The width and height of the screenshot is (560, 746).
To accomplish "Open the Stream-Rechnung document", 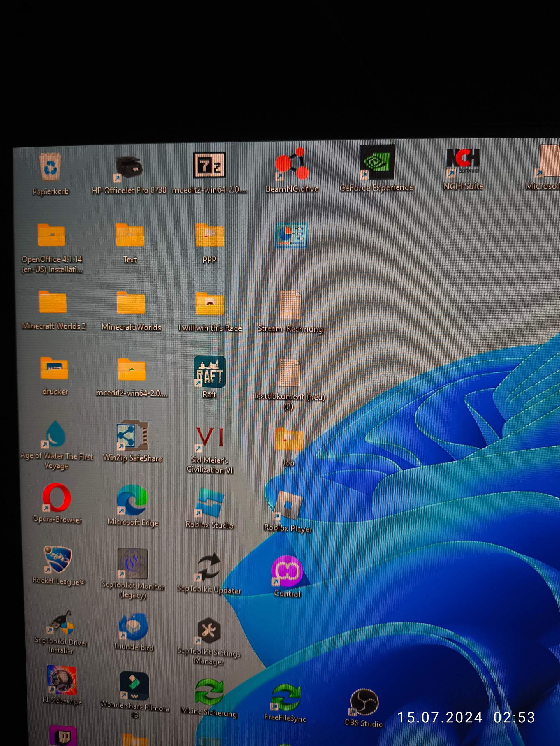I will tap(290, 305).
